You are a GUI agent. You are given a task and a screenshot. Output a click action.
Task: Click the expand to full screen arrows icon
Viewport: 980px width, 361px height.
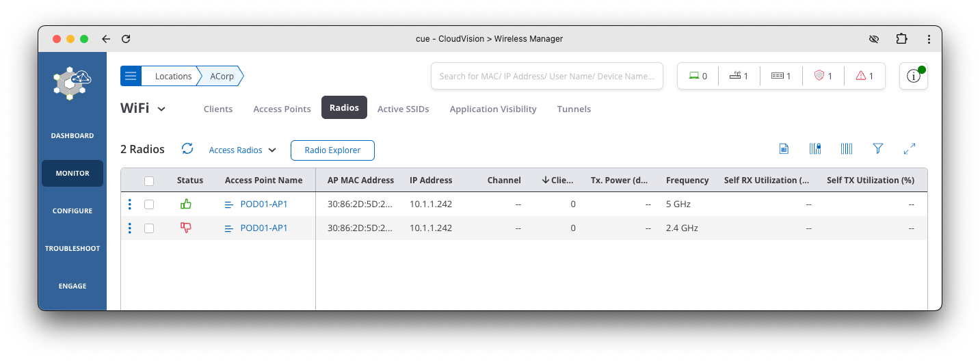pos(909,148)
